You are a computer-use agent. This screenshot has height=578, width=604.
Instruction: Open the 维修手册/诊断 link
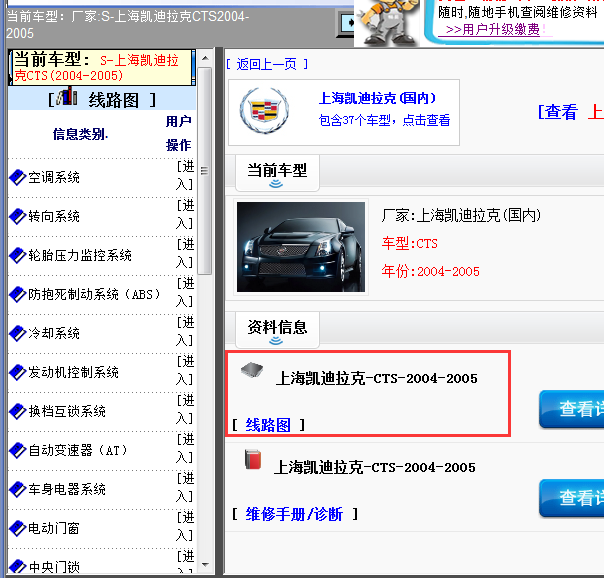294,514
